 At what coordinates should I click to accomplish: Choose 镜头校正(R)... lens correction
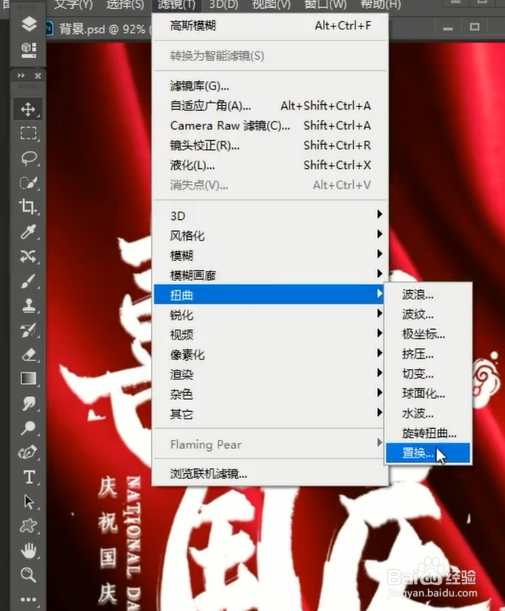pyautogui.click(x=270, y=145)
